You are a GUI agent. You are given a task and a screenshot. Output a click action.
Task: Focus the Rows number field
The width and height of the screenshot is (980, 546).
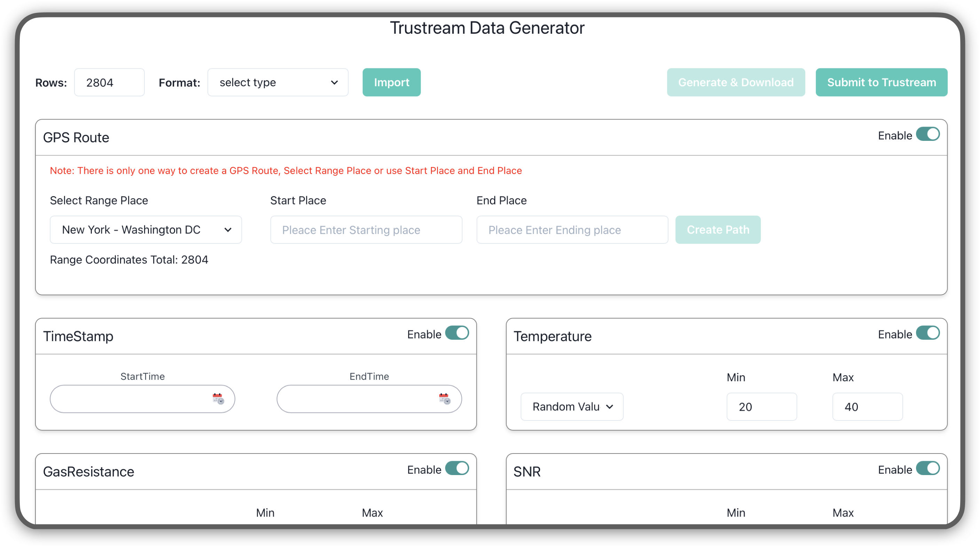(x=109, y=82)
